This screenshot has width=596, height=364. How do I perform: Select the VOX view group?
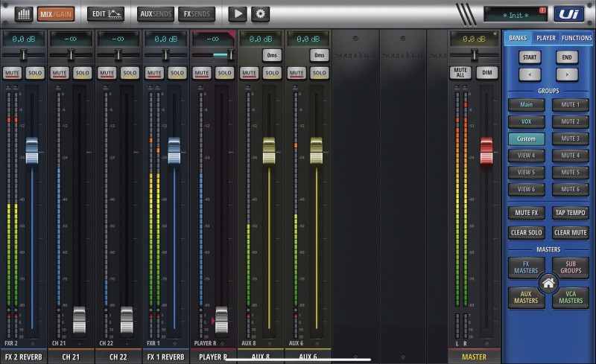[527, 121]
